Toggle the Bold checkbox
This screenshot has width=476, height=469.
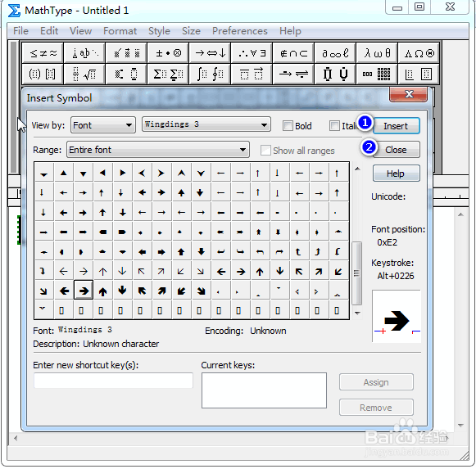click(x=288, y=125)
